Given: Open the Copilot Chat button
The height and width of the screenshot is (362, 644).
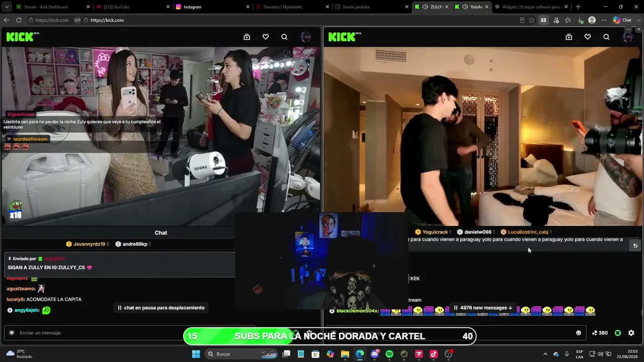Looking at the screenshot, I should 622,20.
